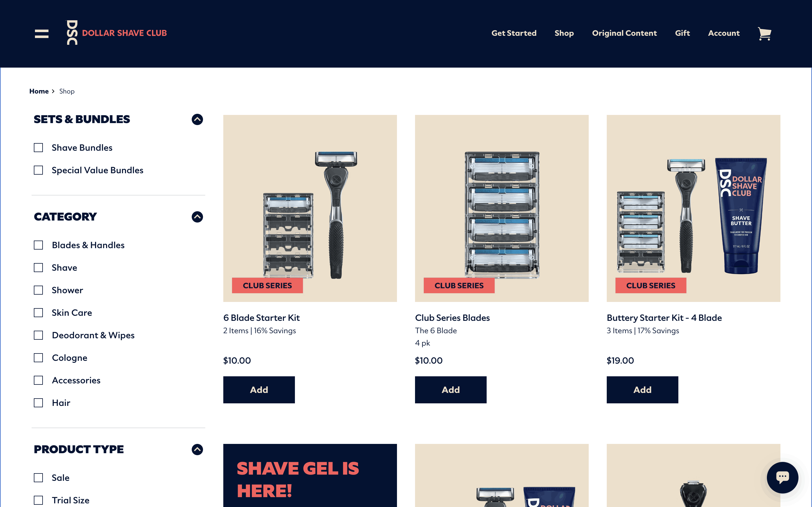Image resolution: width=812 pixels, height=507 pixels.
Task: Open the Get Started nav item
Action: [x=514, y=33]
